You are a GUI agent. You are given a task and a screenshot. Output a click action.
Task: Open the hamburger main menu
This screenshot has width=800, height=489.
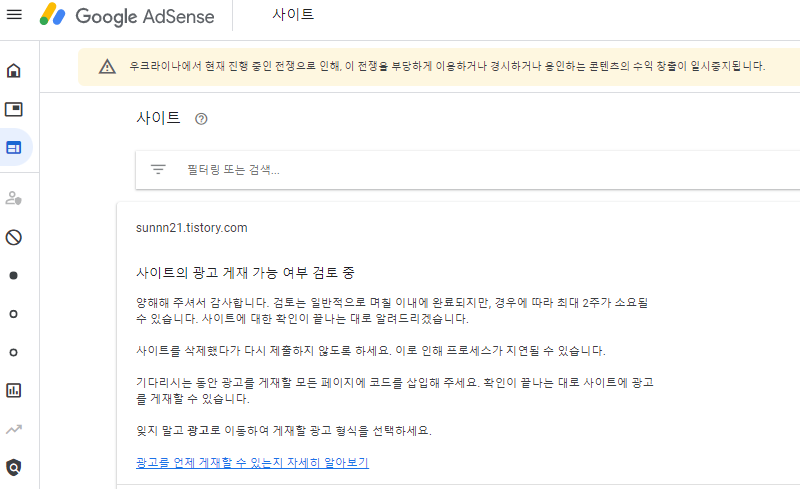[14, 15]
